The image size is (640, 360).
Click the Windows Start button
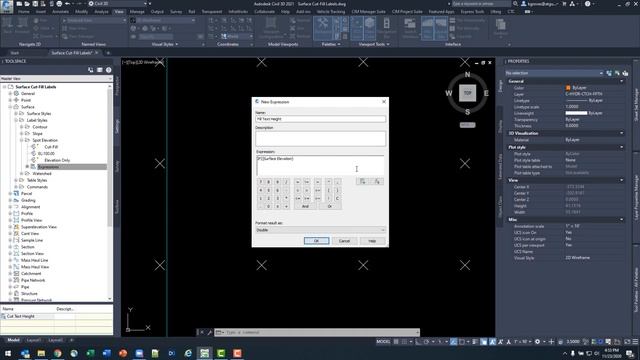(x=8, y=353)
